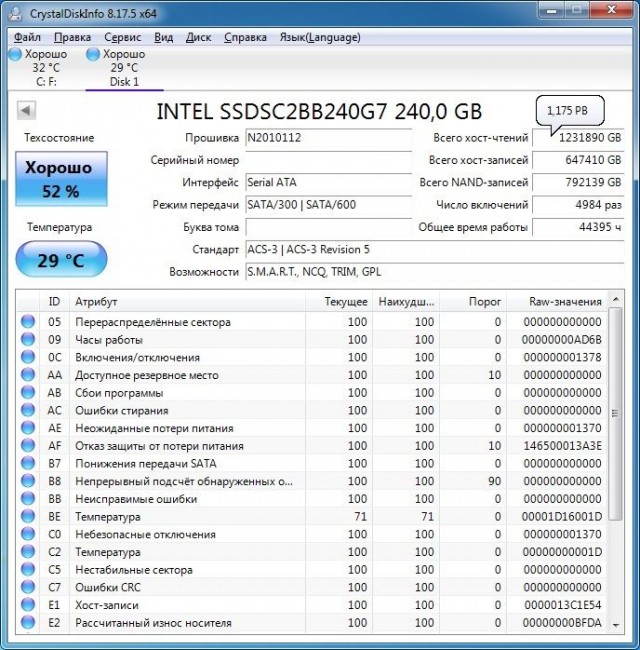This screenshot has width=640, height=650.
Task: Click the Raw-значения column header
Action: coord(557,301)
